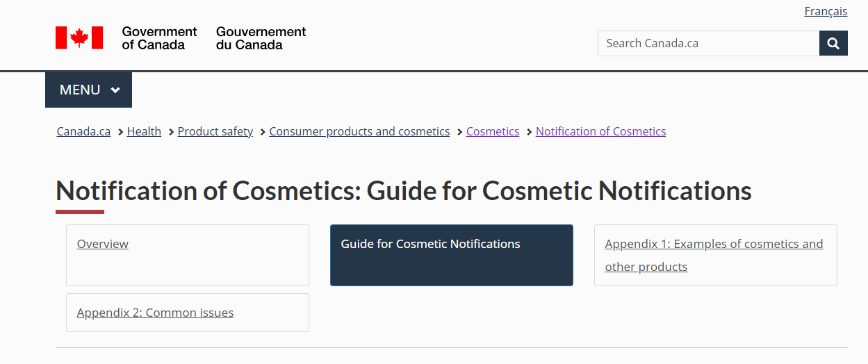The height and width of the screenshot is (364, 868).
Task: Open Appendix 2: Common issues tab
Action: (155, 313)
